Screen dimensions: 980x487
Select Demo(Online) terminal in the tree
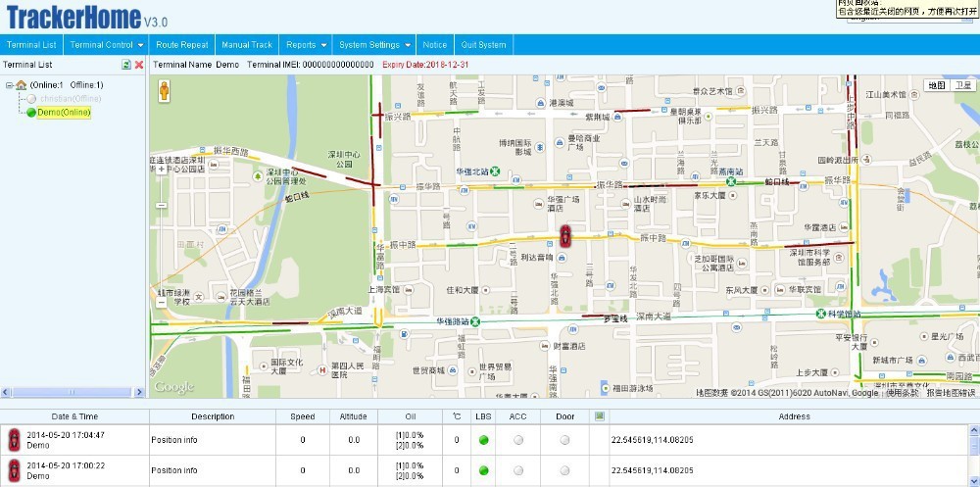(64, 113)
